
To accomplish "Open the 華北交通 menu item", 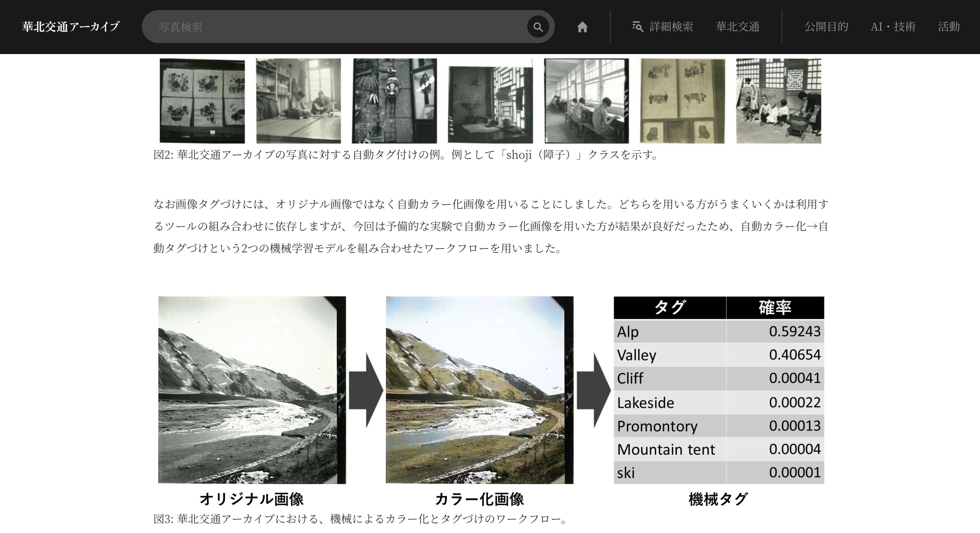I will point(737,27).
